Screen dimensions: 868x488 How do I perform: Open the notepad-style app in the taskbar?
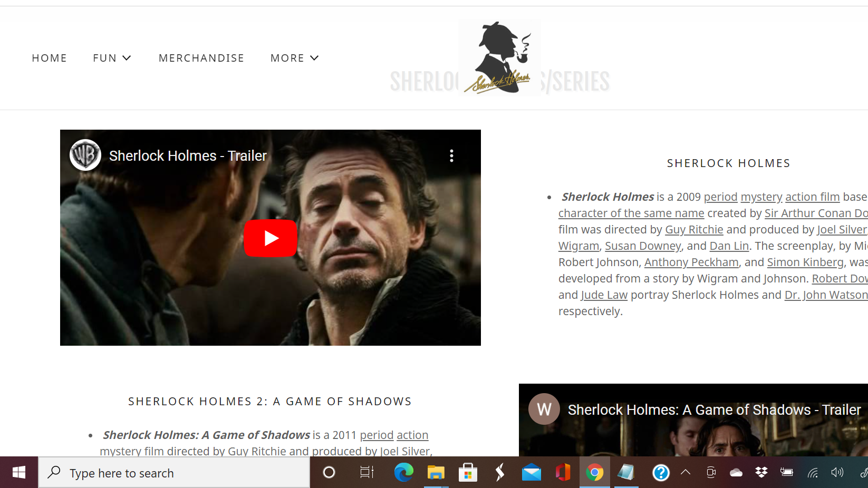pos(626,472)
